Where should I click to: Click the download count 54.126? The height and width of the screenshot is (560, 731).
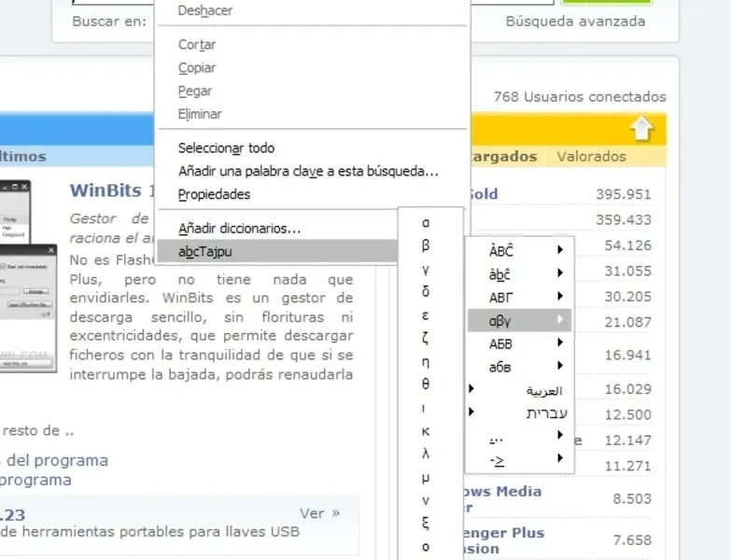pos(627,245)
